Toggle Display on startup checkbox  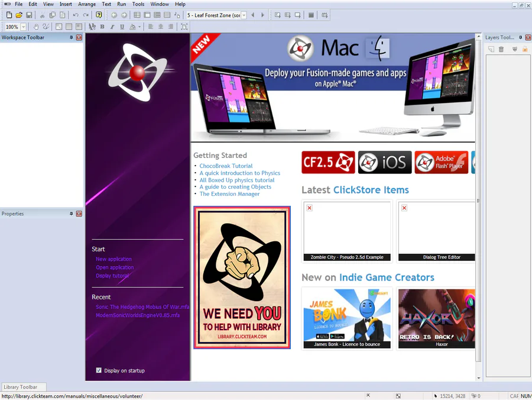(99, 370)
